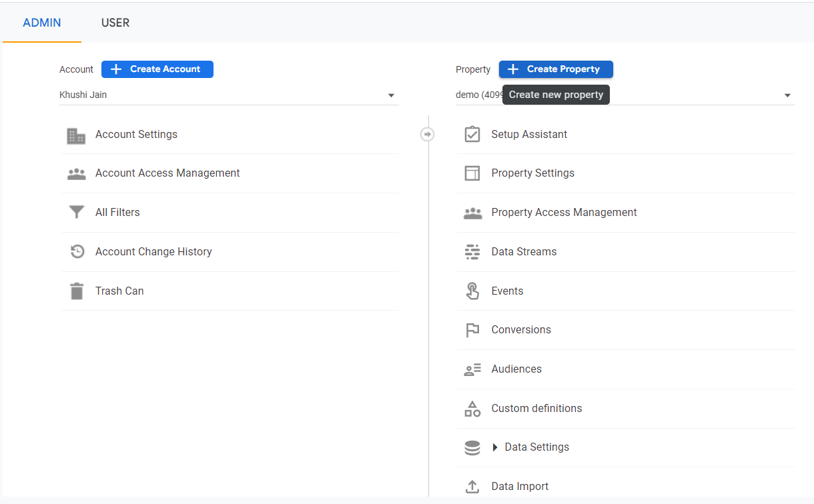The image size is (814, 504).
Task: Click the Account Change History clock icon
Action: pyautogui.click(x=77, y=252)
